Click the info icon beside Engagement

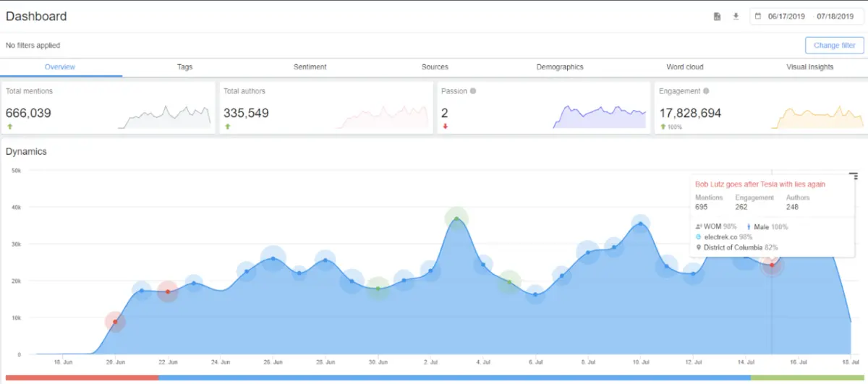pos(706,91)
